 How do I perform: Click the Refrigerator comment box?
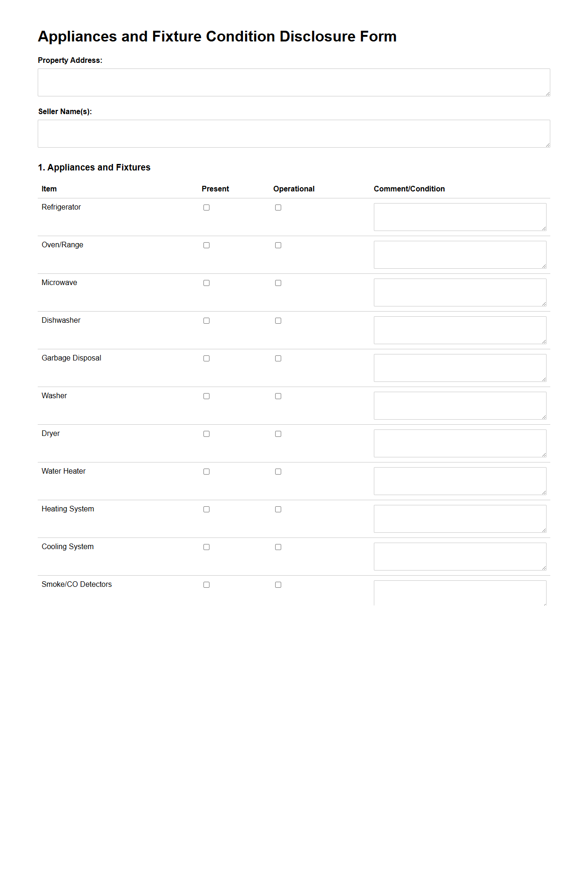click(460, 216)
